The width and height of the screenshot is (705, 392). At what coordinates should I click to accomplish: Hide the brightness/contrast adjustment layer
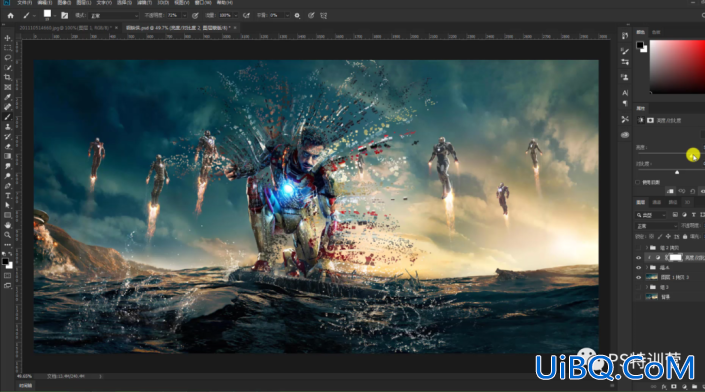click(638, 258)
